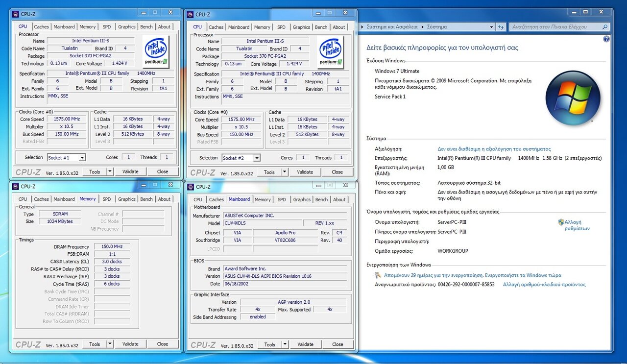Click the CPU-Z title bar icon of the Memory window

[x=15, y=186]
